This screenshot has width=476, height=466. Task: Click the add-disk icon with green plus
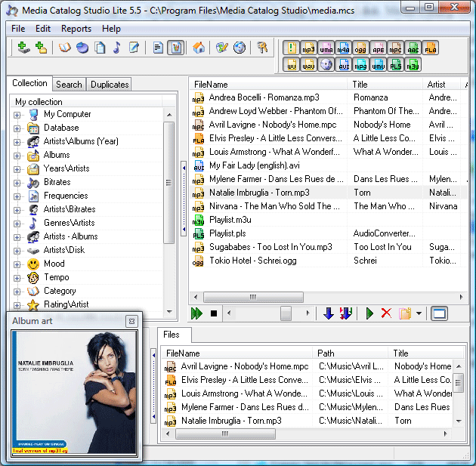click(23, 48)
